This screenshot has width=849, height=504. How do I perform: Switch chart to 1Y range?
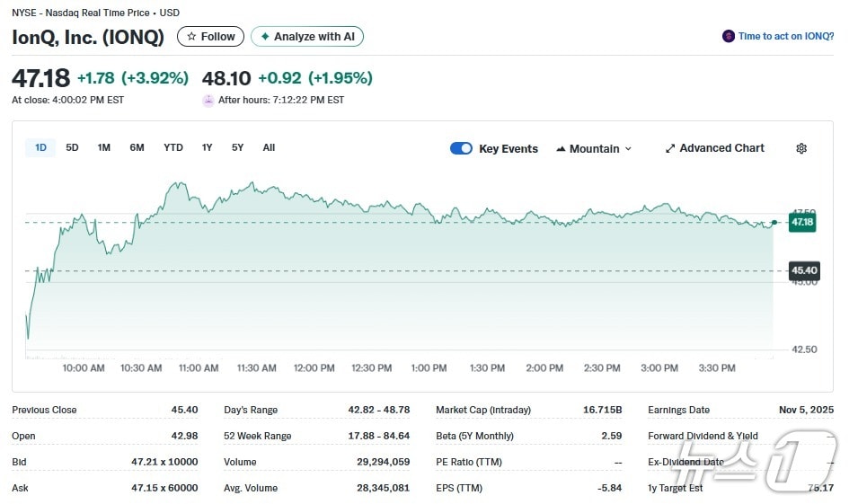pyautogui.click(x=208, y=148)
